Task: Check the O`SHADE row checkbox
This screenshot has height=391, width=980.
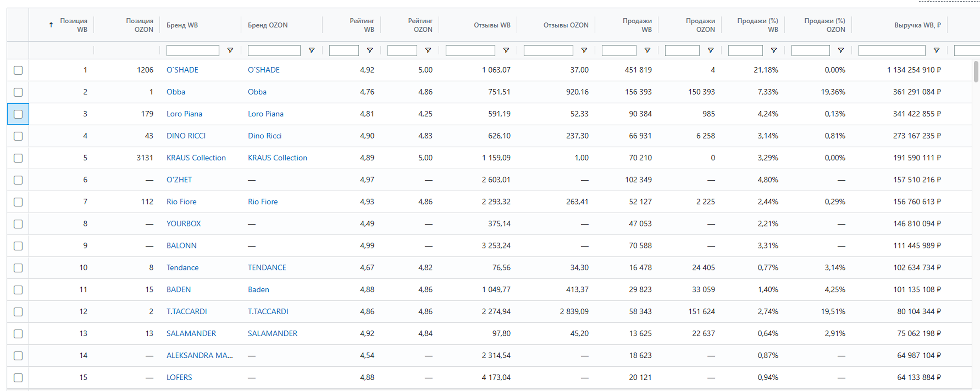Action: click(18, 70)
